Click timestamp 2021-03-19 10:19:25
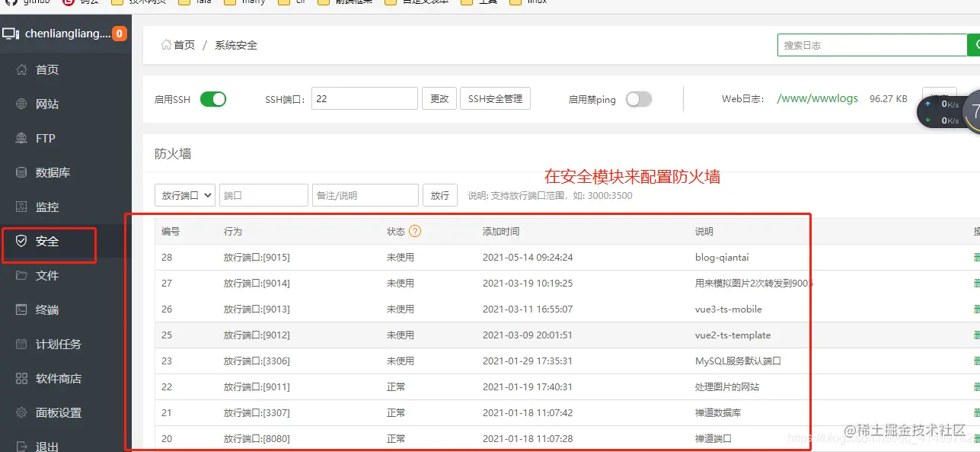This screenshot has width=980, height=452. (x=528, y=283)
